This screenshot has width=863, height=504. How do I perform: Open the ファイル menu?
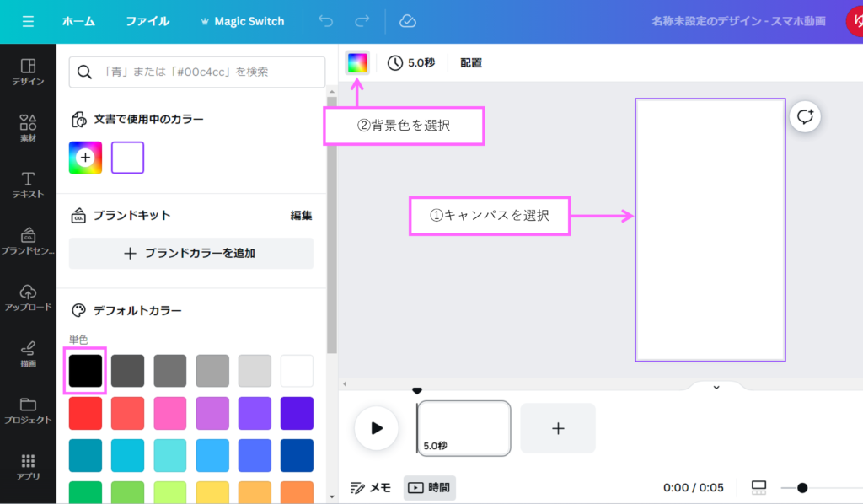[x=147, y=21]
